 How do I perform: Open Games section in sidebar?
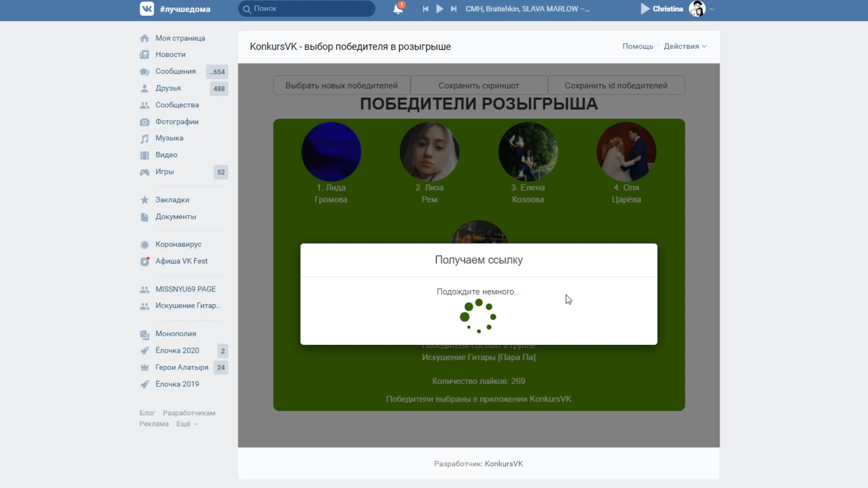[164, 172]
